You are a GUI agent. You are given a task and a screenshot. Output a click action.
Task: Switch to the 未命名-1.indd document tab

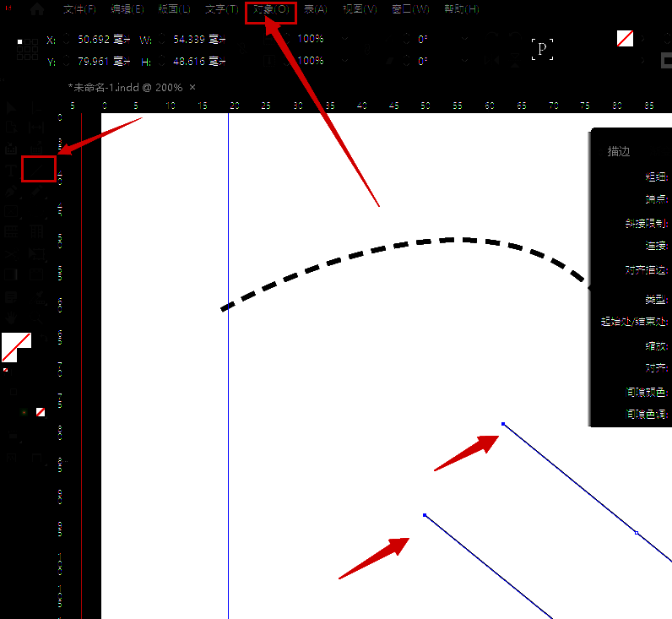(x=127, y=87)
